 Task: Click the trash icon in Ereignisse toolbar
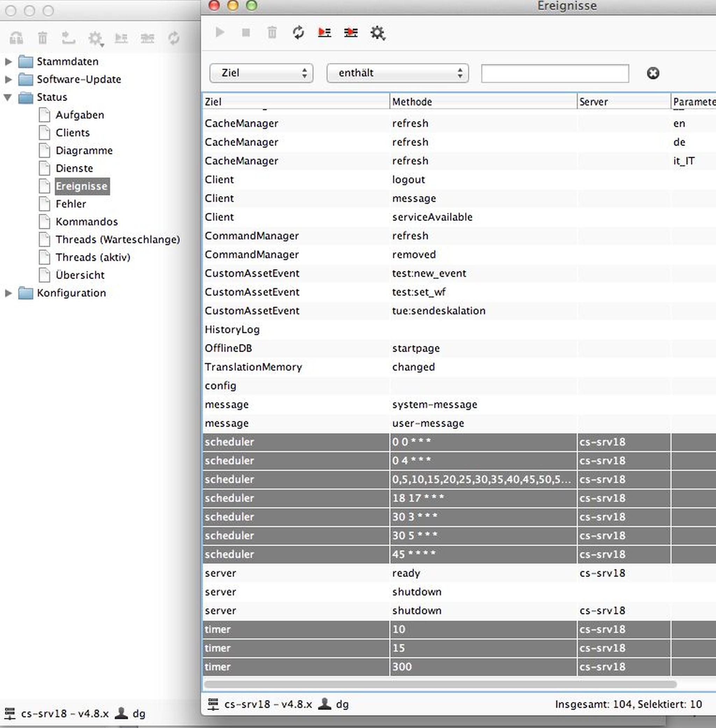pos(272,32)
